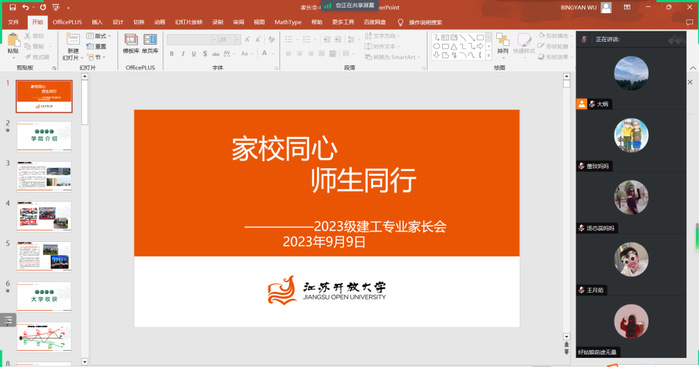Add a new slide with the 新建幻灯片 icon

(73, 39)
